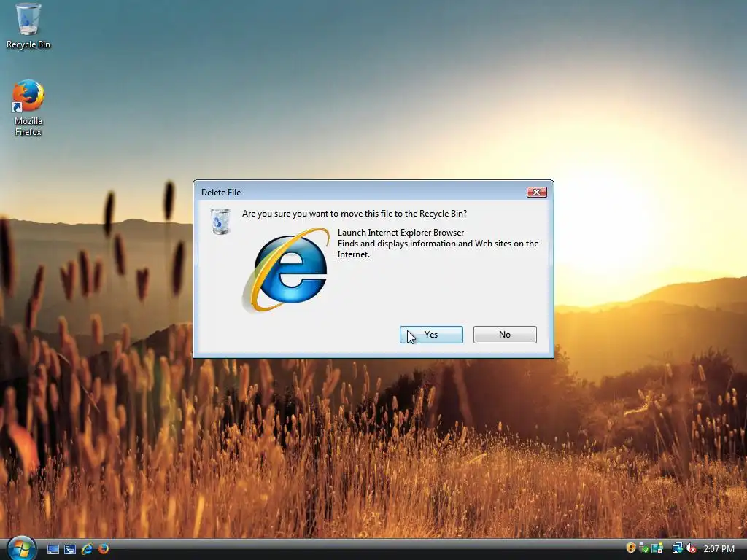Click Safely Remove Hardware tray icon
The width and height of the screenshot is (747, 560).
click(x=643, y=548)
